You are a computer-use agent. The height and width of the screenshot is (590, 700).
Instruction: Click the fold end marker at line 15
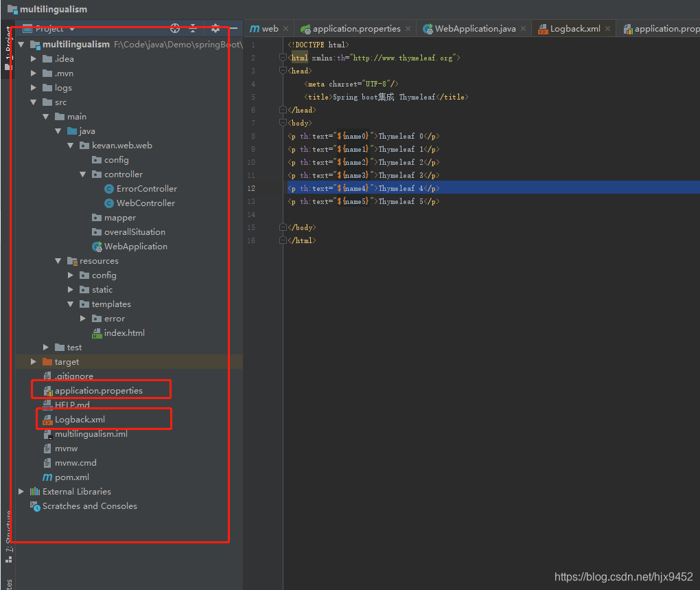[x=283, y=227]
